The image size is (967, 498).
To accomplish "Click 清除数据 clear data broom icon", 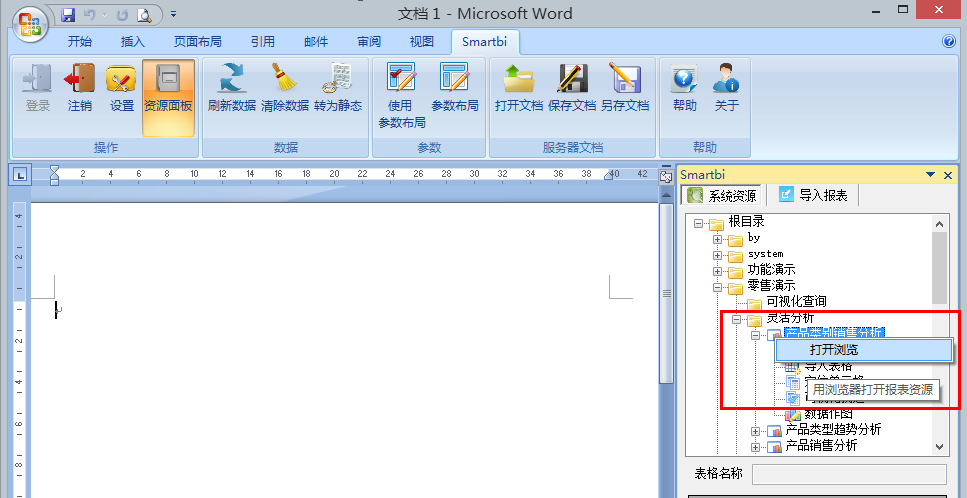I will coord(285,78).
